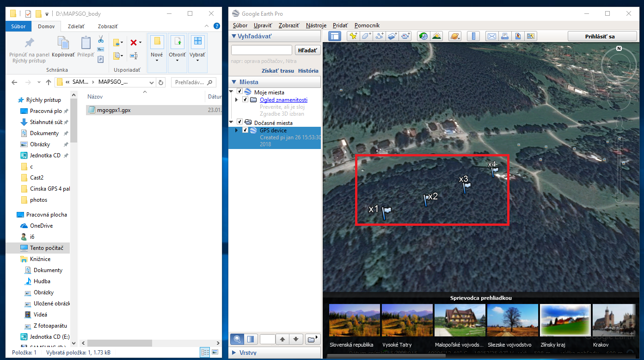Click View in Google Maps icon

pyautogui.click(x=518, y=36)
